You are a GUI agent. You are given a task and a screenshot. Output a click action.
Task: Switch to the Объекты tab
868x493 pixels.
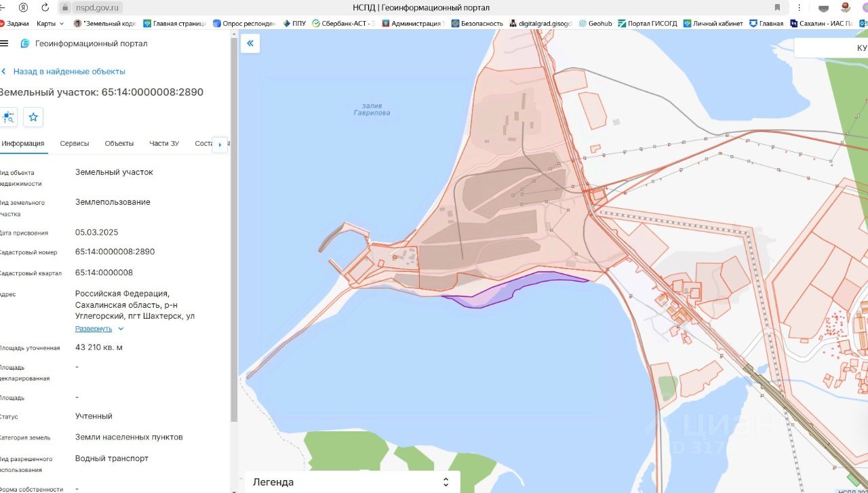119,143
